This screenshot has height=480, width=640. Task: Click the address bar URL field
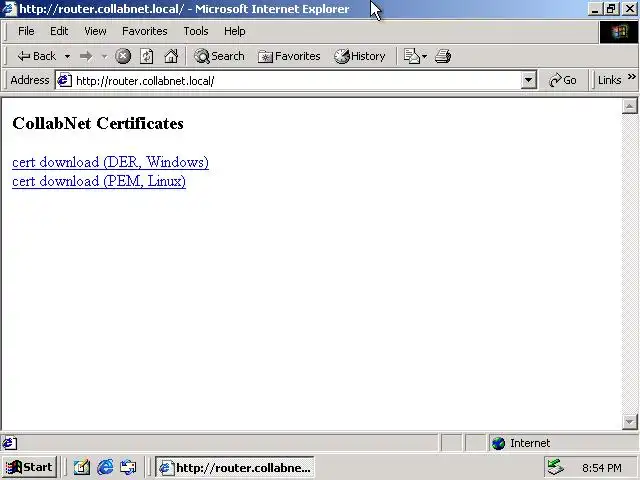296,81
